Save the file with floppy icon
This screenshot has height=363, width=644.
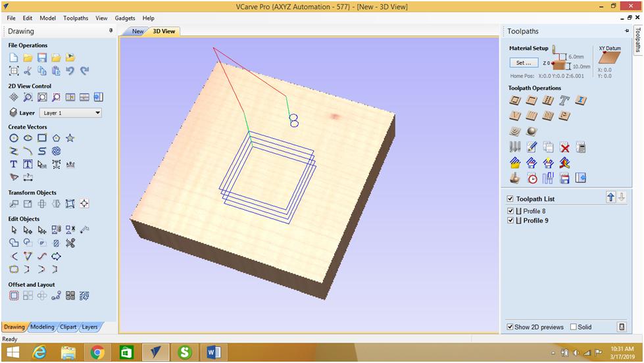[42, 58]
